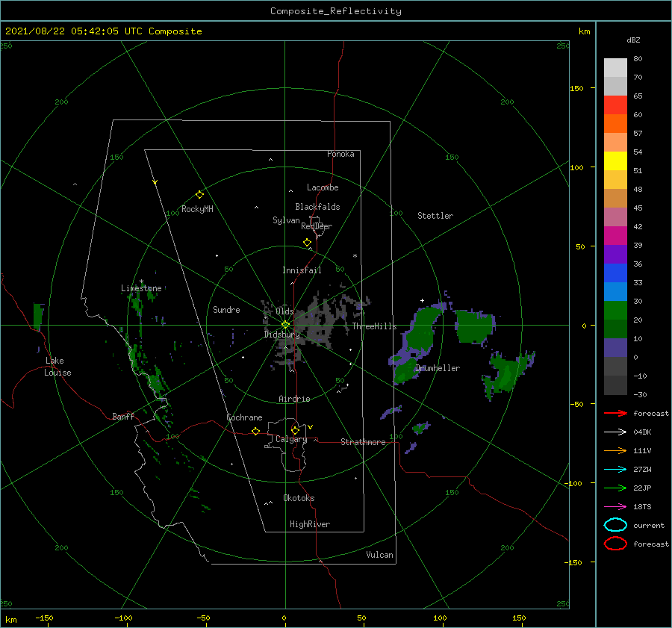Click the magenta 18TS arrow icon
The width and height of the screenshot is (672, 628).
pos(615,507)
